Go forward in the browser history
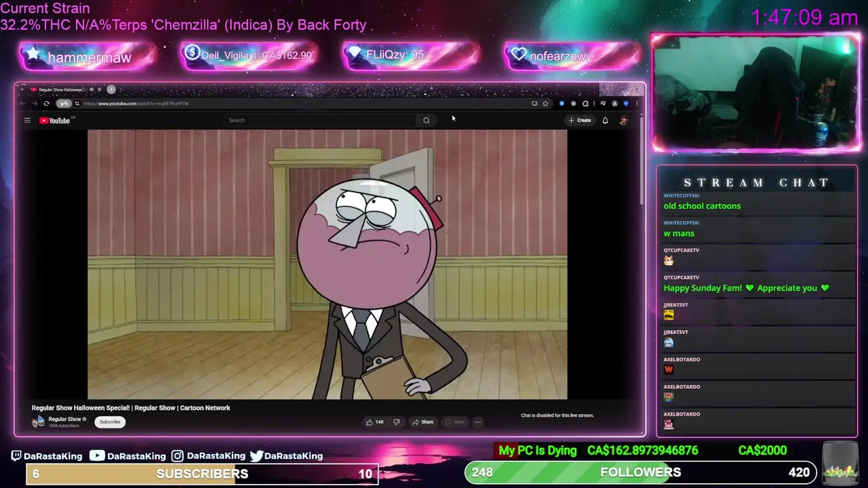 (x=35, y=104)
